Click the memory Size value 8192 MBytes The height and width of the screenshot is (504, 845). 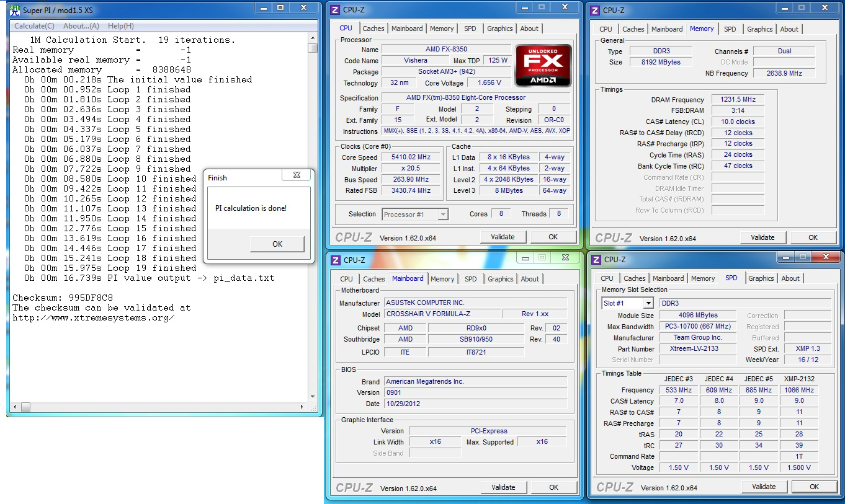pyautogui.click(x=661, y=62)
